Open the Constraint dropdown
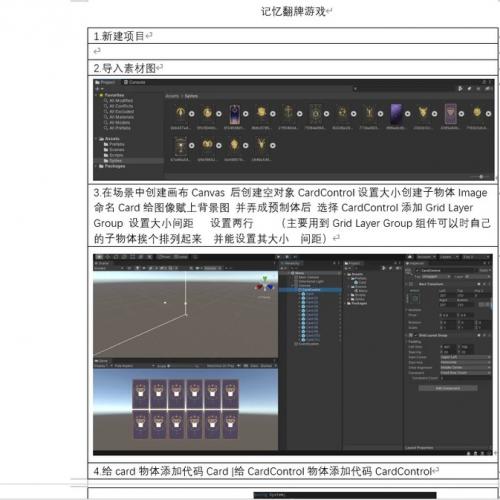500x500 pixels. pyautogui.click(x=465, y=373)
